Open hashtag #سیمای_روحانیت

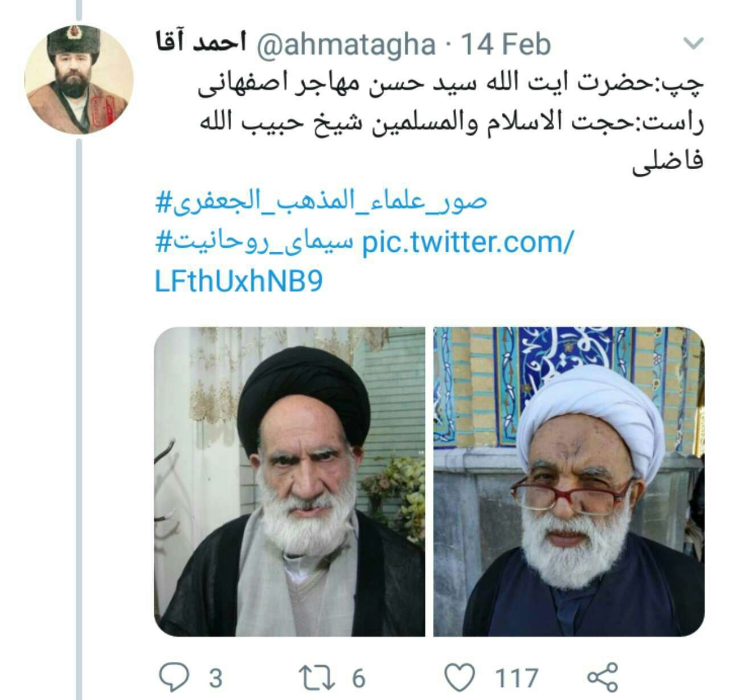click(x=255, y=241)
